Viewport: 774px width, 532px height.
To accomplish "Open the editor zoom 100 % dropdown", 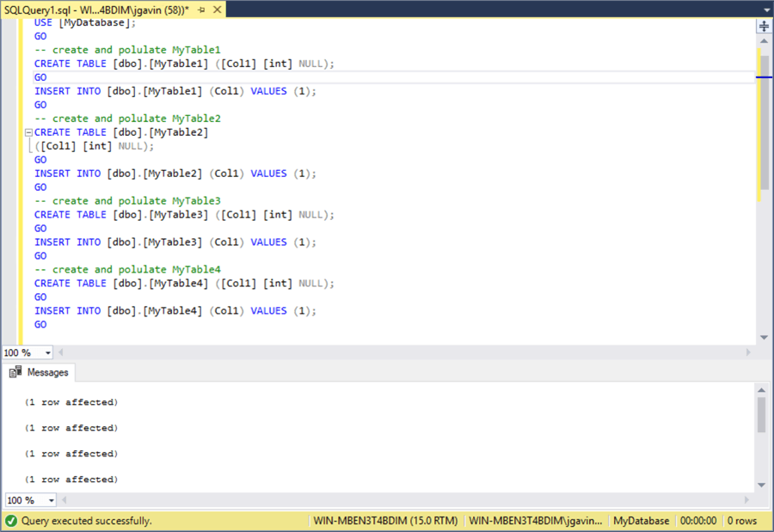I will [48, 352].
